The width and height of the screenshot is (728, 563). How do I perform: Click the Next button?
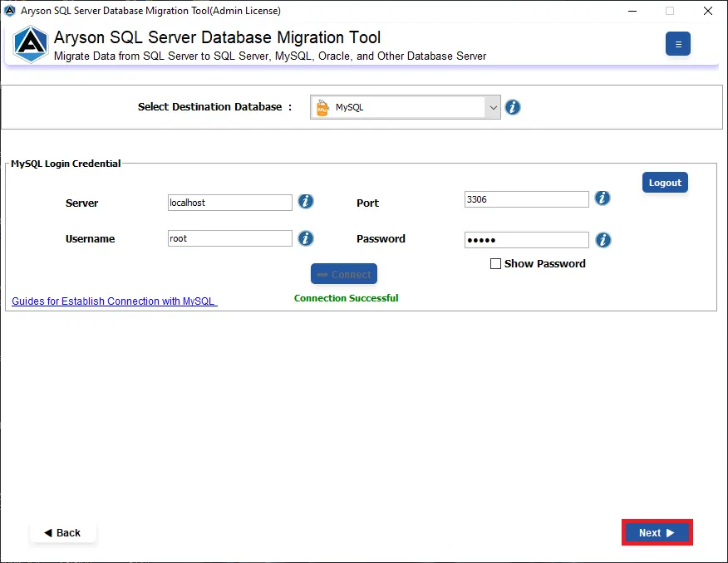click(x=657, y=532)
